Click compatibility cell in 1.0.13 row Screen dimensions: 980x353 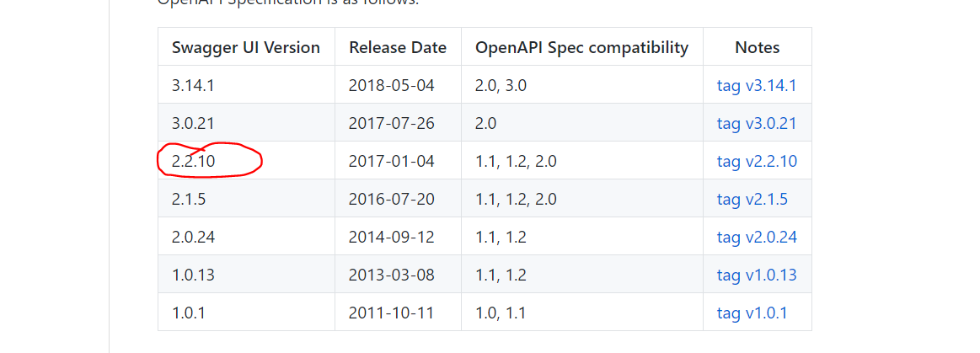(582, 275)
